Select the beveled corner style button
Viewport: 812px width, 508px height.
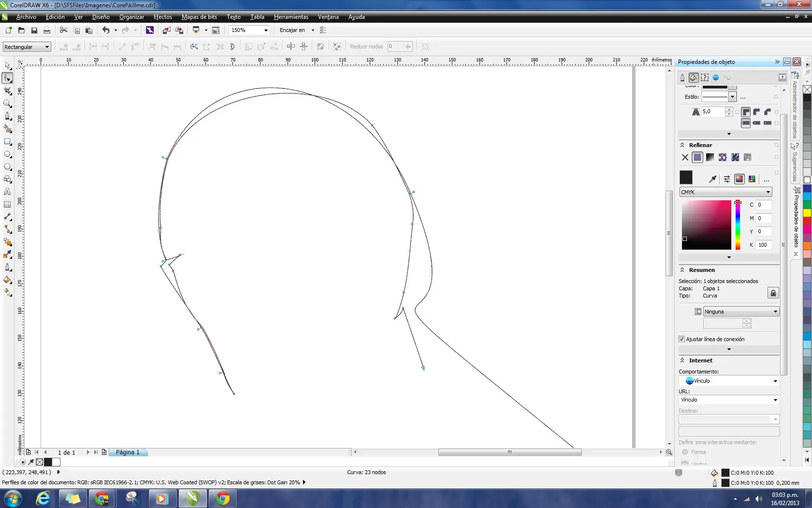(768, 112)
